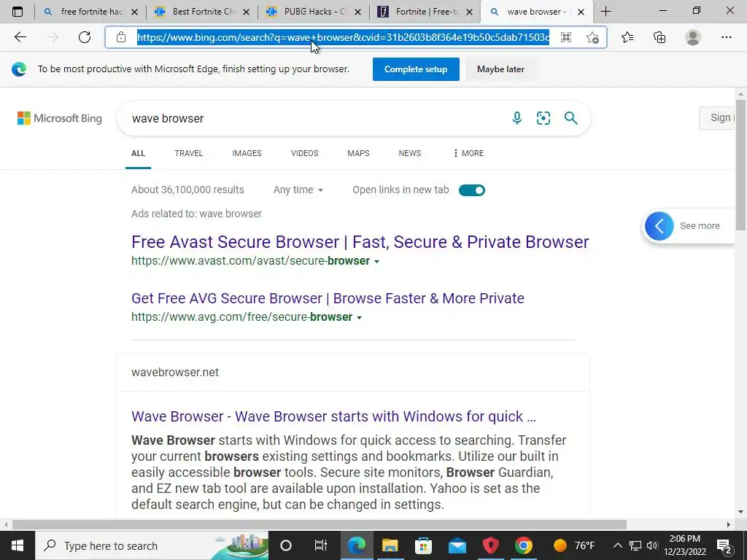Open the Favorites list
Image resolution: width=747 pixels, height=560 pixels.
tap(627, 37)
